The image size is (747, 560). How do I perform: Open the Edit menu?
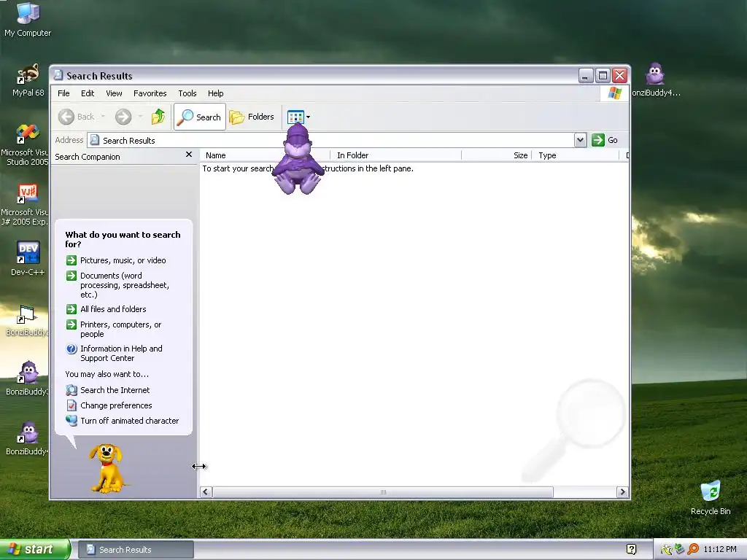[88, 93]
